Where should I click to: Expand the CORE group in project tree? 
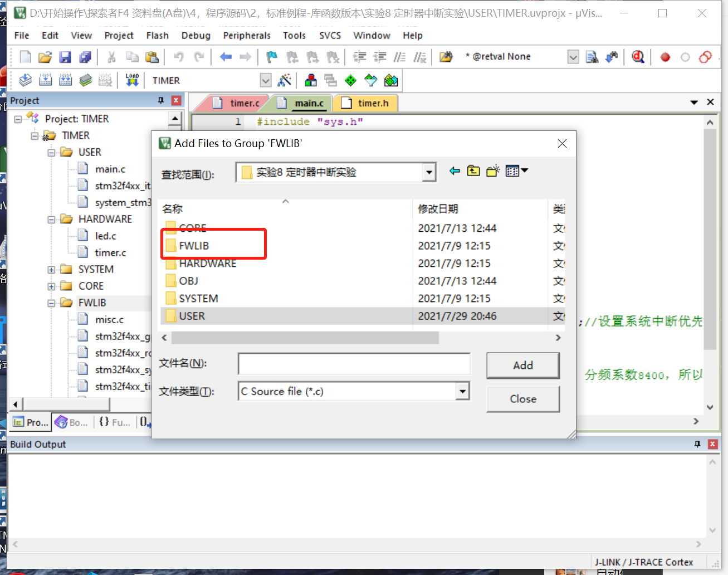[x=51, y=286]
